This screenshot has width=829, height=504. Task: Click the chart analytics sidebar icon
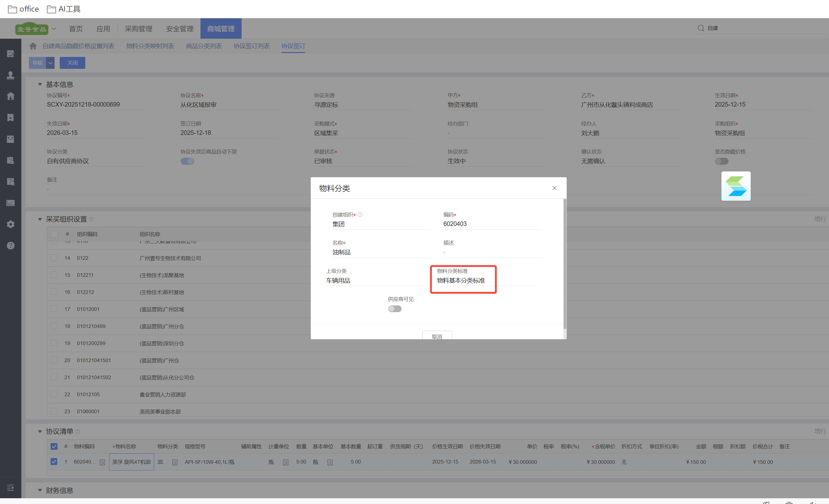click(x=10, y=203)
